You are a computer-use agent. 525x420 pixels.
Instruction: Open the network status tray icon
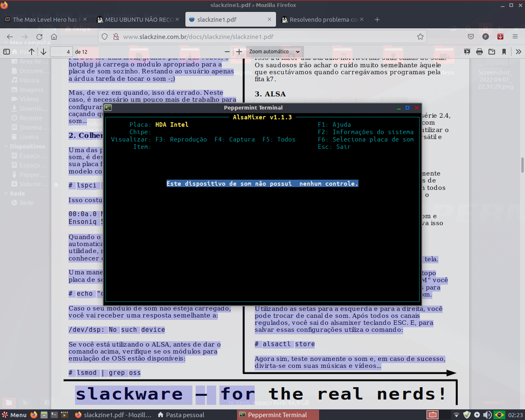coord(456,415)
